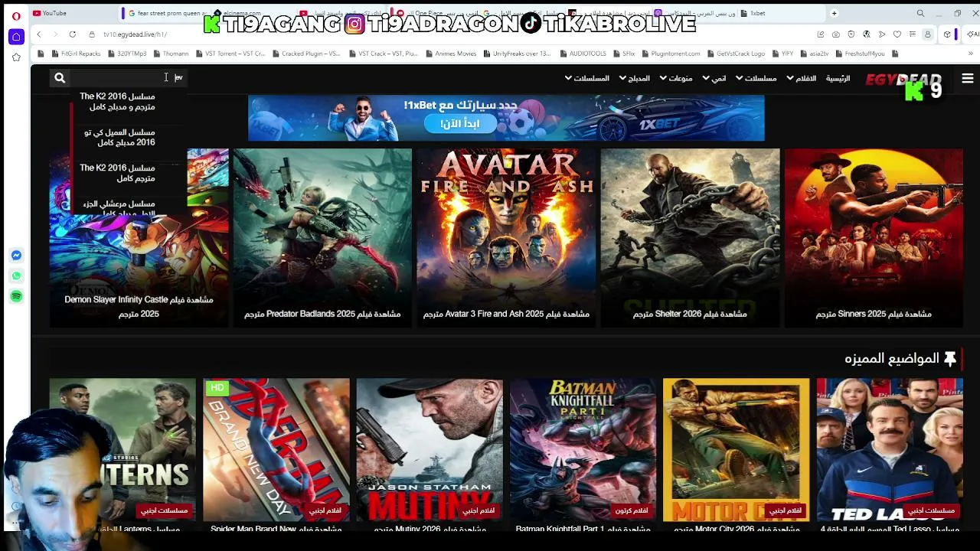The width and height of the screenshot is (980, 551).
Task: Open the Plugintorrent.com bookmark
Action: [671, 54]
